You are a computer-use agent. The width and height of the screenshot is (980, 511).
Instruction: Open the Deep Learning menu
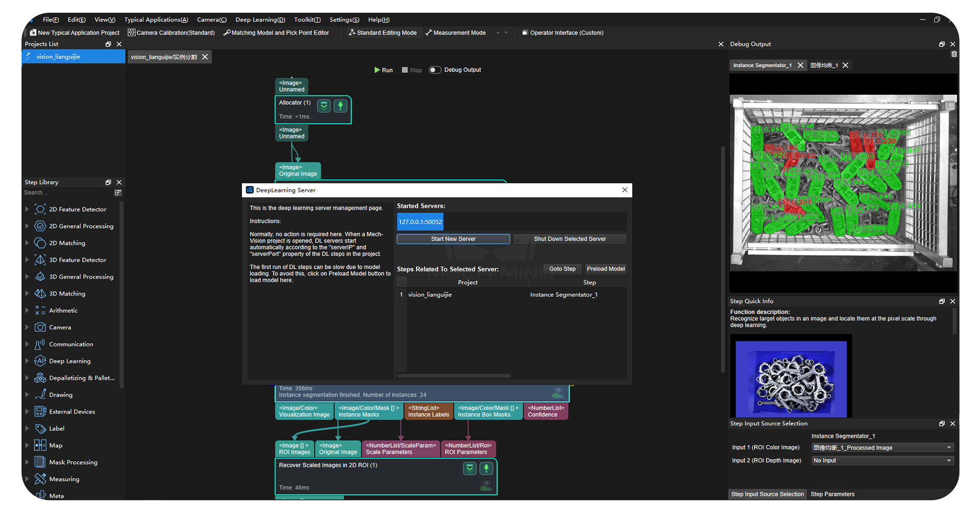(260, 19)
